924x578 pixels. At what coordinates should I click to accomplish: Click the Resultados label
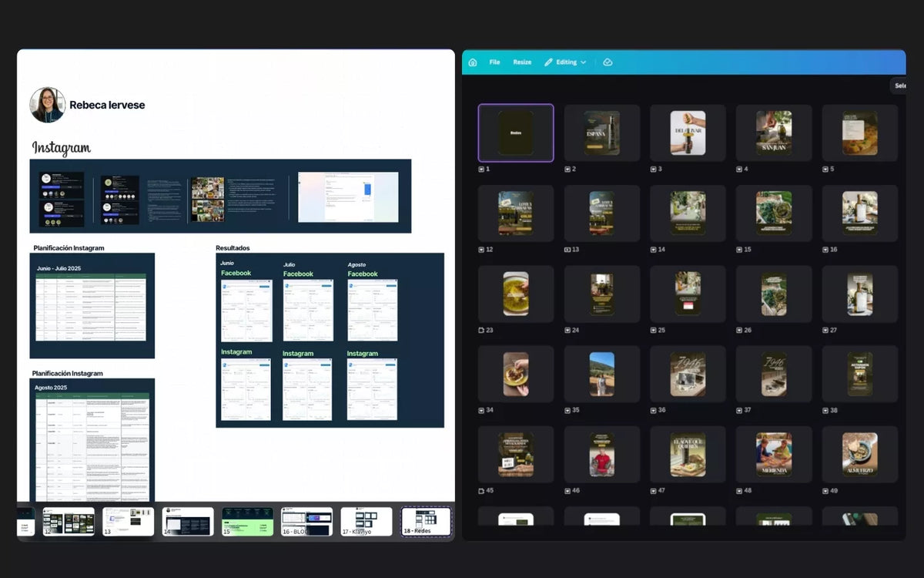[x=233, y=248]
